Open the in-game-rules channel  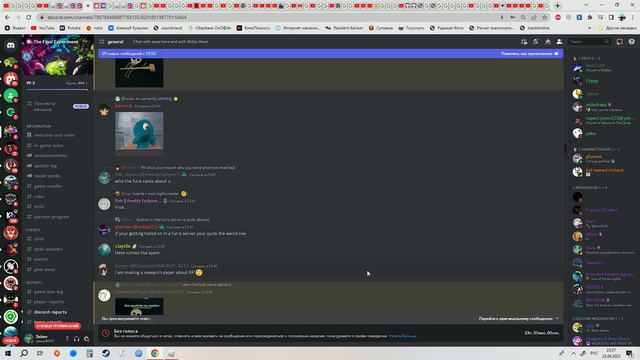click(48, 145)
